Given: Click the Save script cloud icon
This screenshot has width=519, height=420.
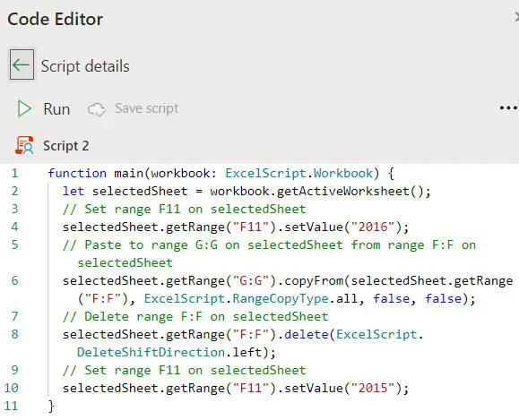Looking at the screenshot, I should tap(96, 109).
